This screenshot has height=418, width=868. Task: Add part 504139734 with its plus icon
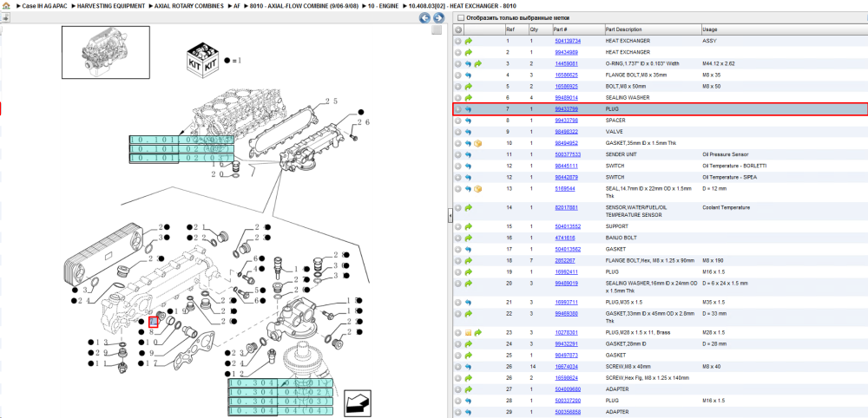coord(458,41)
